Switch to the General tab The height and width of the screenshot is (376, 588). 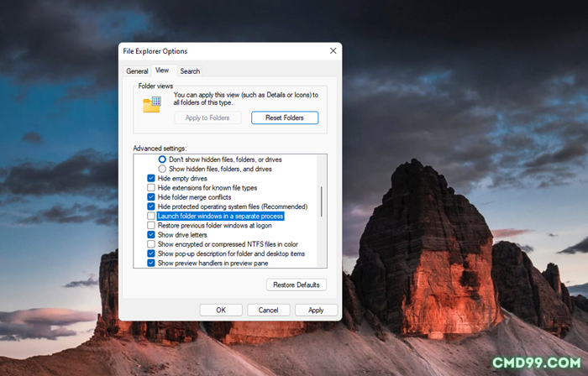137,71
